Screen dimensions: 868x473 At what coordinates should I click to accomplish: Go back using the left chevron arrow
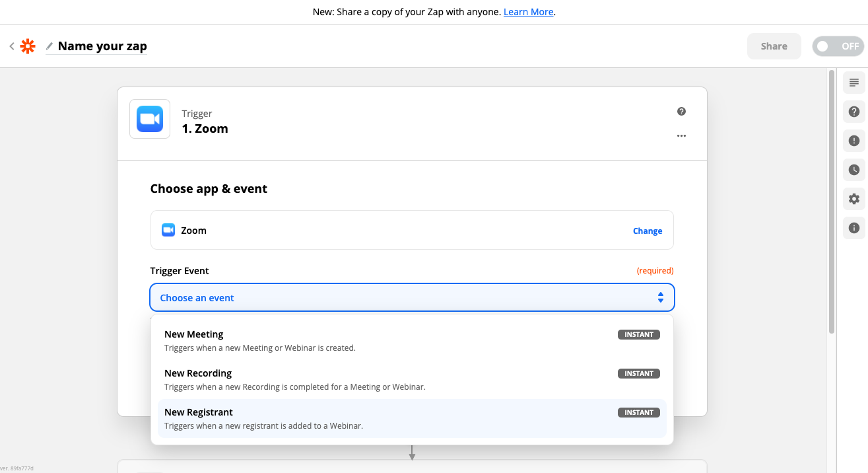[x=12, y=46]
